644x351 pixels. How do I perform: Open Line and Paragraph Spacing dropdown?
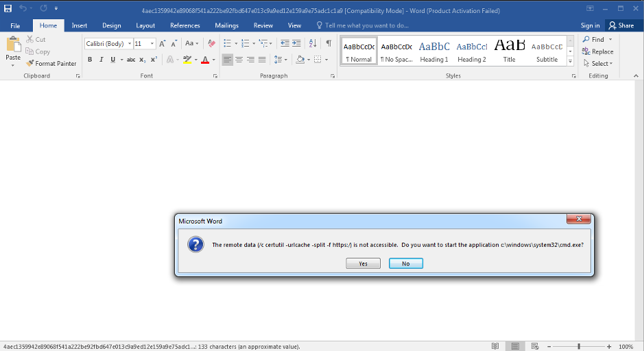[281, 60]
